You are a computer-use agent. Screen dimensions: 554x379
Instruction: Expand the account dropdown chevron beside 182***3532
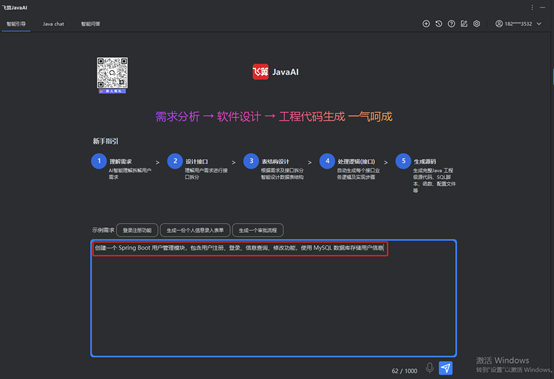tap(539, 24)
